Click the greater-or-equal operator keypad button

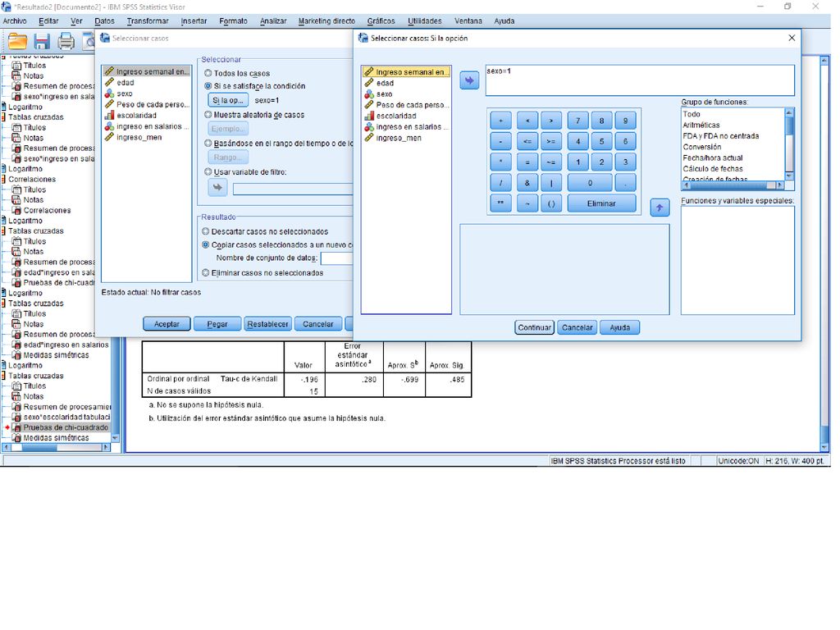click(x=550, y=141)
